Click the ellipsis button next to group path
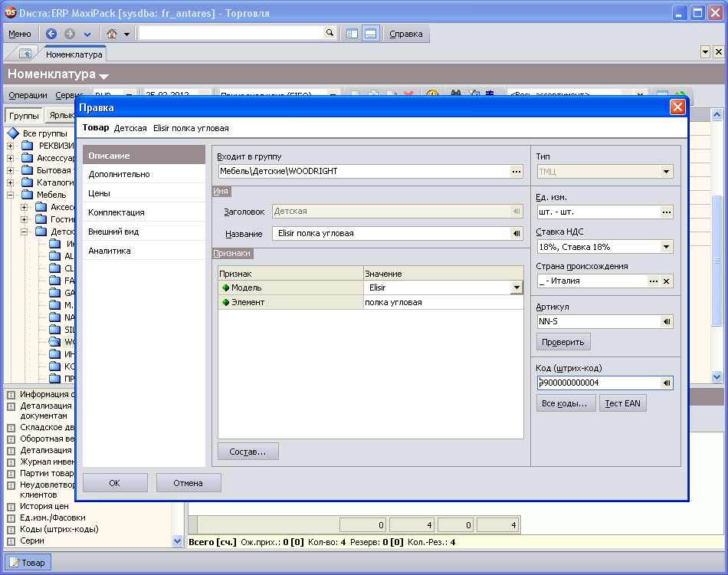 [x=516, y=171]
